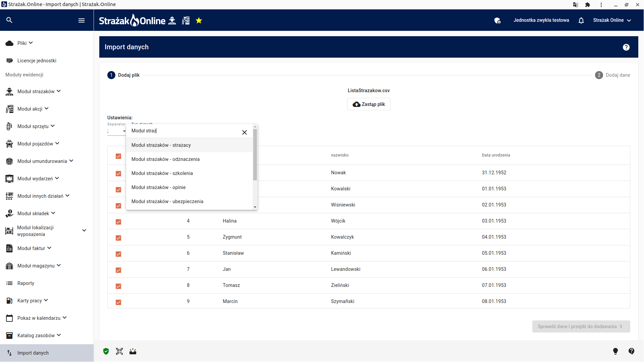Open Jednostka zwykła testowa unit link

[x=541, y=20]
